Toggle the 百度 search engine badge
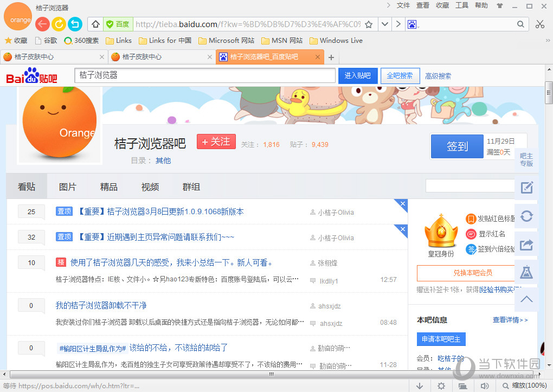 [117, 24]
